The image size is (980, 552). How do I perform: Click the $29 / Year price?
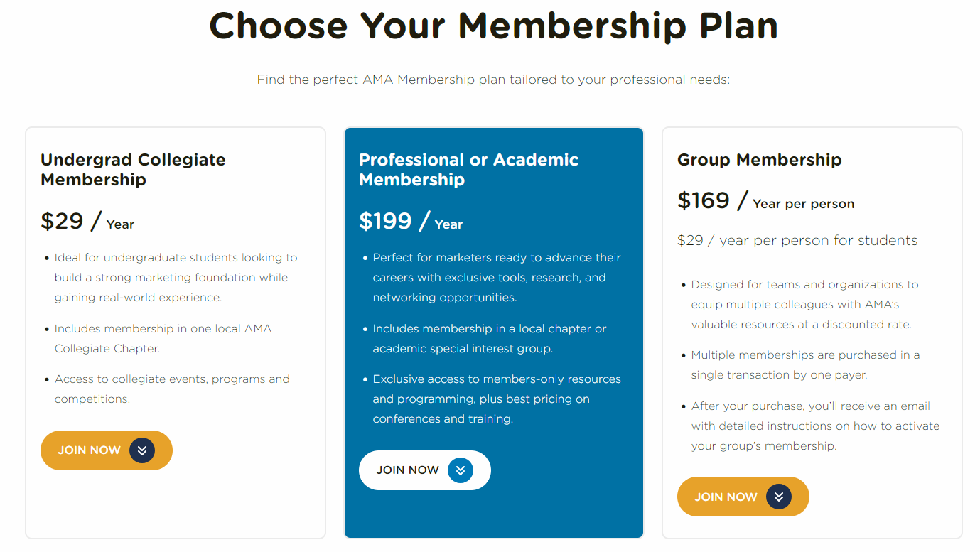click(87, 222)
